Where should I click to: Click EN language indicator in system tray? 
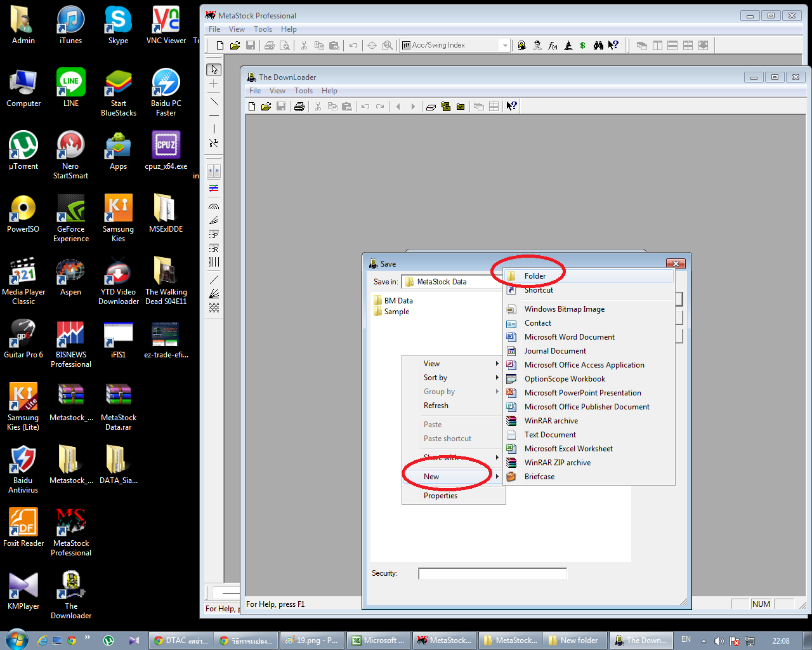click(686, 640)
